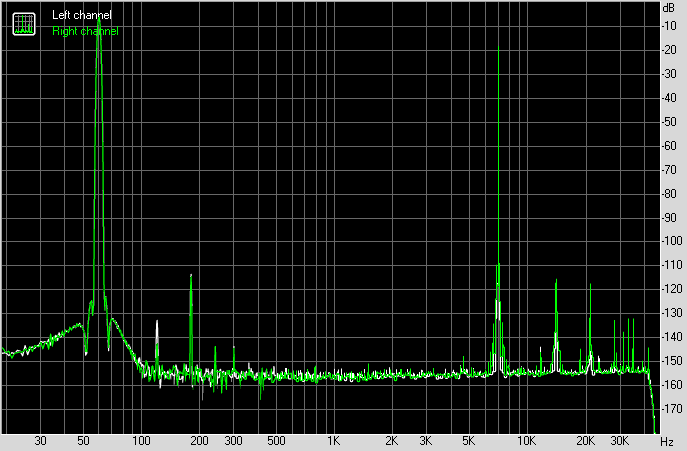Click the '50' Hz frequency label
This screenshot has width=687, height=451.
tap(83, 440)
